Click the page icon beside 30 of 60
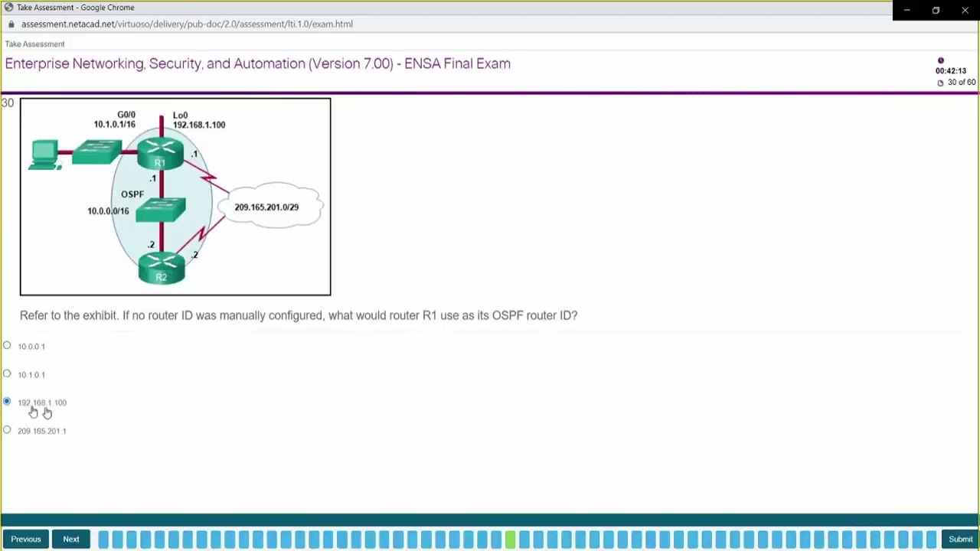Image resolution: width=980 pixels, height=551 pixels. (x=940, y=83)
